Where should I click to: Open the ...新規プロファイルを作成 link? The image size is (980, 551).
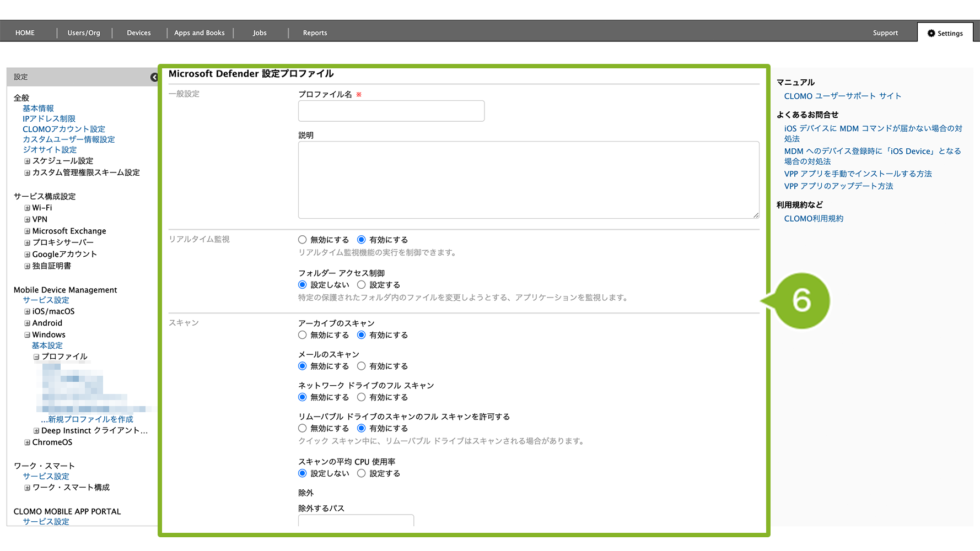[87, 419]
